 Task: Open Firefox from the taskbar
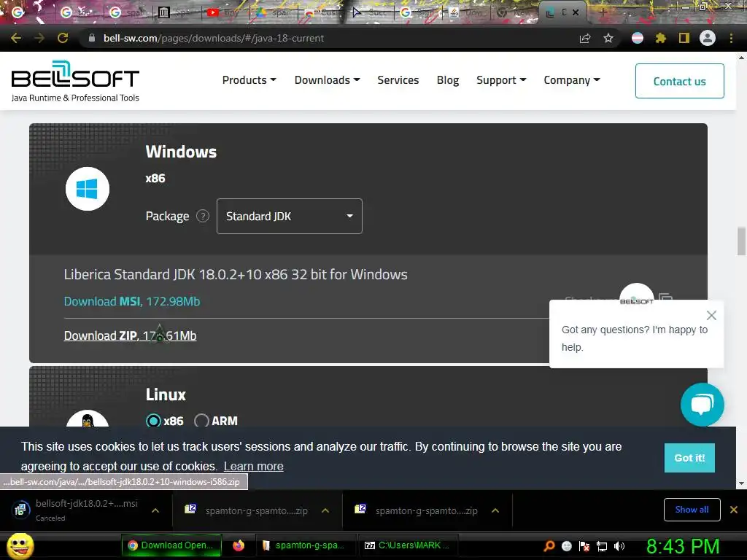(239, 545)
